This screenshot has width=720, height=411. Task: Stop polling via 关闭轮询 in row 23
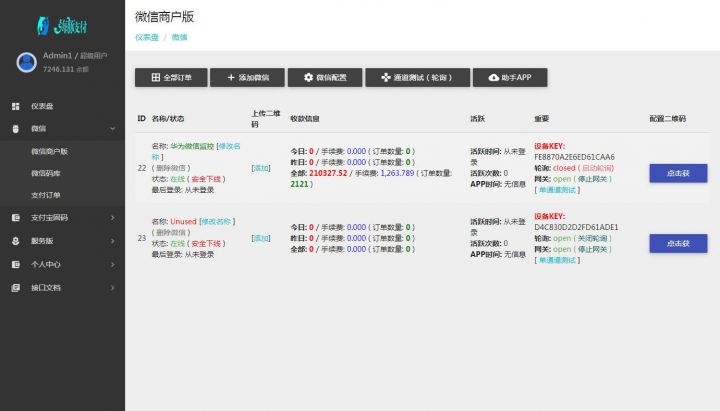592,238
